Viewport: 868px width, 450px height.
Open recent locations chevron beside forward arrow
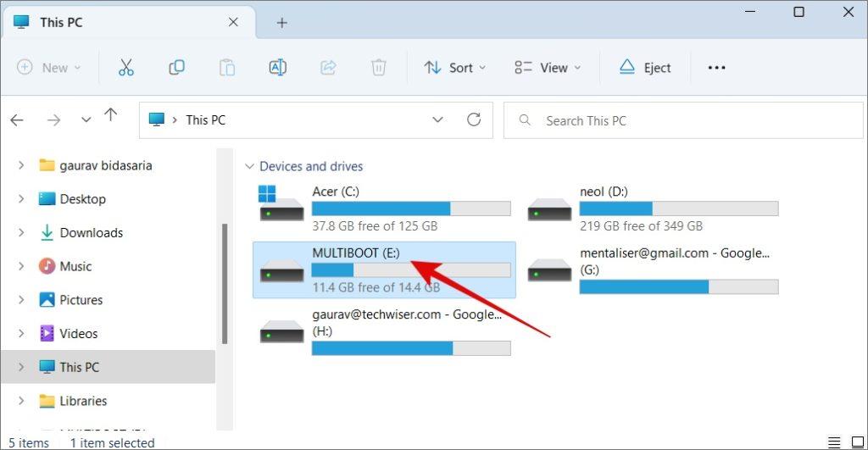pos(86,119)
